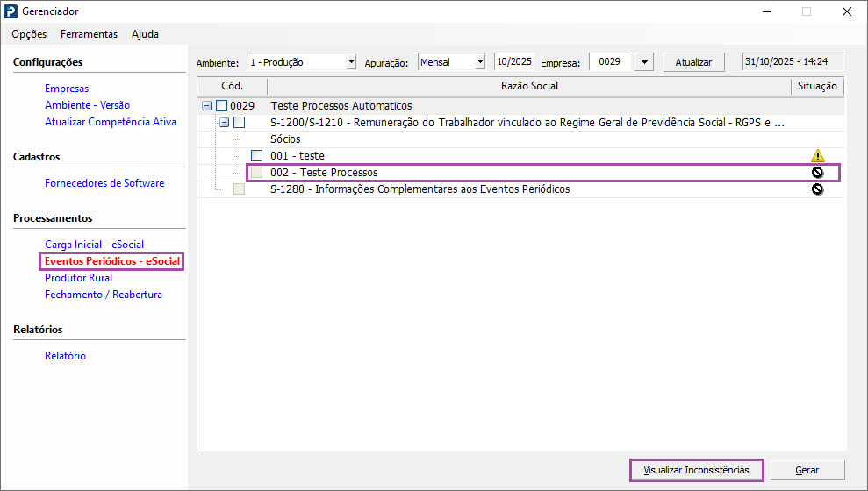Select the 001 - teste checkbox
The height and width of the screenshot is (491, 868).
[256, 156]
